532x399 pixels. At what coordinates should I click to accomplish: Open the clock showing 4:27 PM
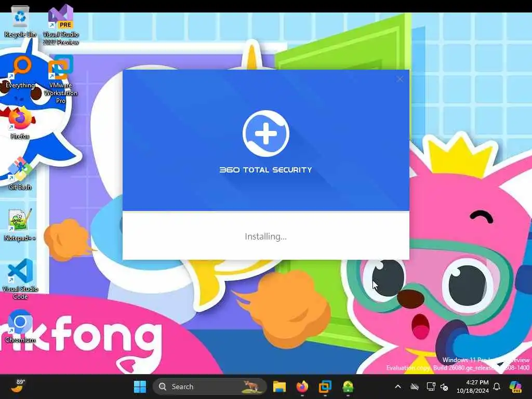473,387
